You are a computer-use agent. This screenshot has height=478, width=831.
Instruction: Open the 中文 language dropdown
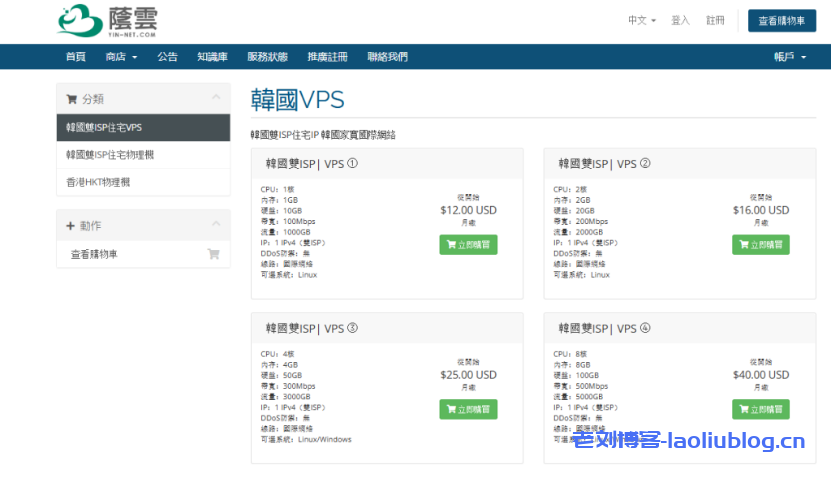(x=641, y=20)
